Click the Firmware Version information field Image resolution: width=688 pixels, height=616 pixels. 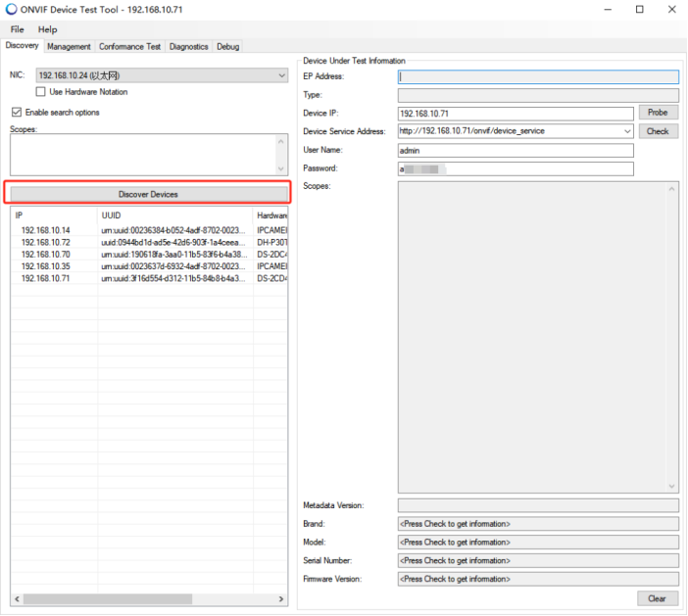[538, 579]
